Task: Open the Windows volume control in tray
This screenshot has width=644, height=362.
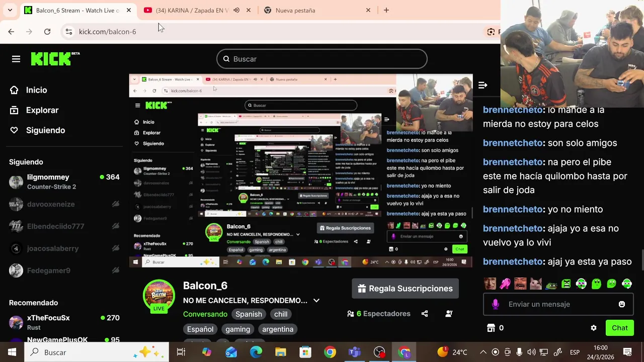Action: [x=531, y=352]
